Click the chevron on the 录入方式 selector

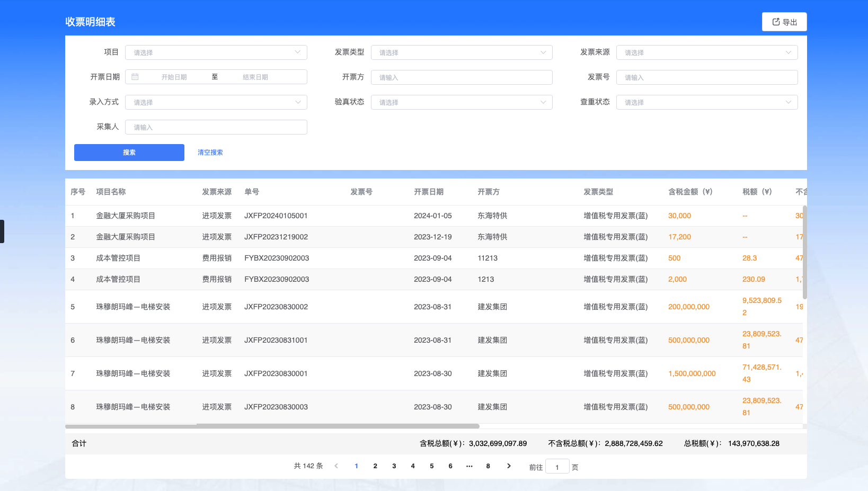point(298,102)
